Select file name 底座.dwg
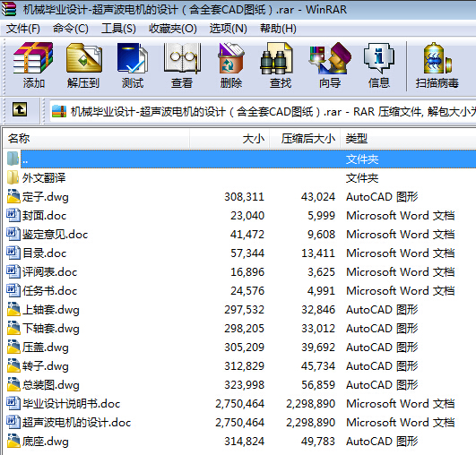Image resolution: width=476 pixels, height=455 pixels. (45, 442)
